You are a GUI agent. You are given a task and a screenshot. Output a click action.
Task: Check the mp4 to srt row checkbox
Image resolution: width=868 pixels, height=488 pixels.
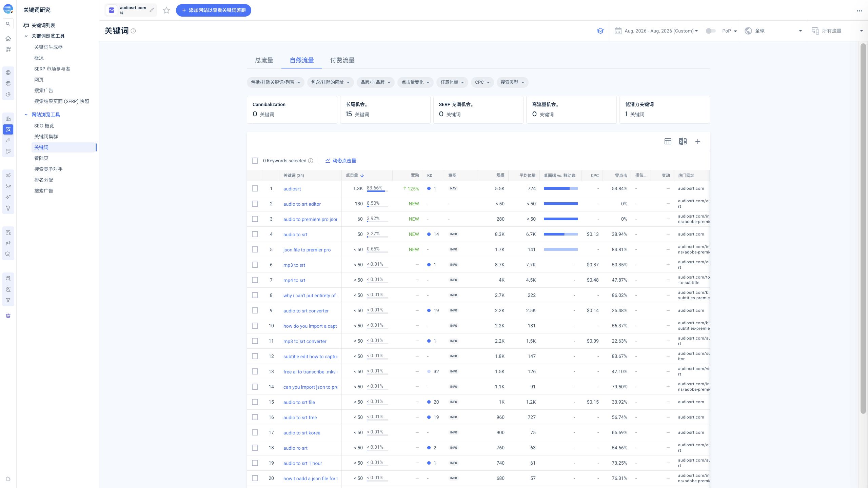(x=255, y=280)
